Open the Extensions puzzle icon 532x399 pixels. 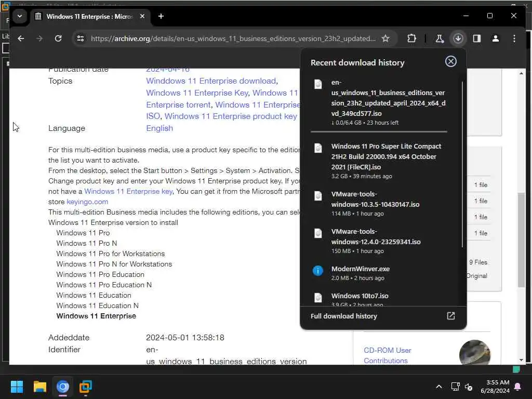pyautogui.click(x=411, y=38)
